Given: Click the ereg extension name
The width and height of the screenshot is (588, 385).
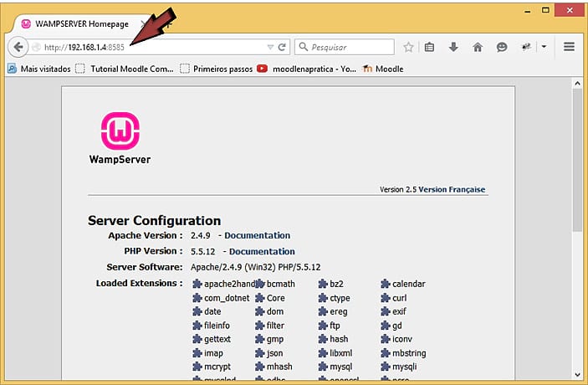Looking at the screenshot, I should pyautogui.click(x=338, y=312).
